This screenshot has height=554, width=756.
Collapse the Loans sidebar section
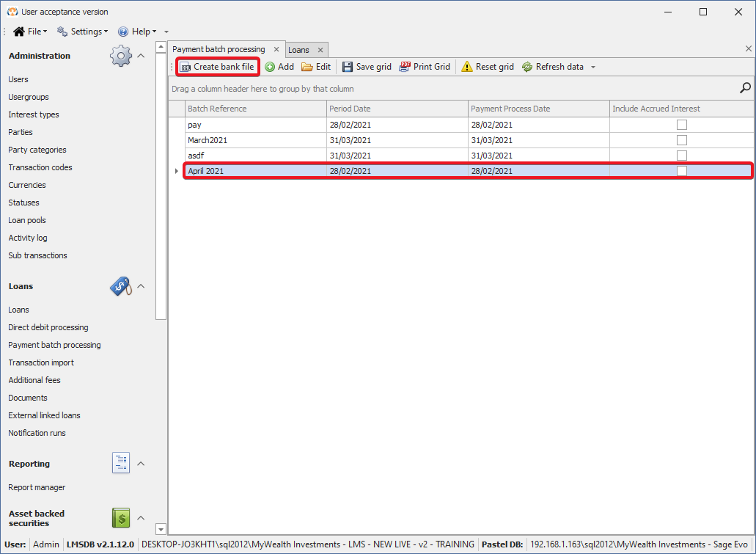141,286
